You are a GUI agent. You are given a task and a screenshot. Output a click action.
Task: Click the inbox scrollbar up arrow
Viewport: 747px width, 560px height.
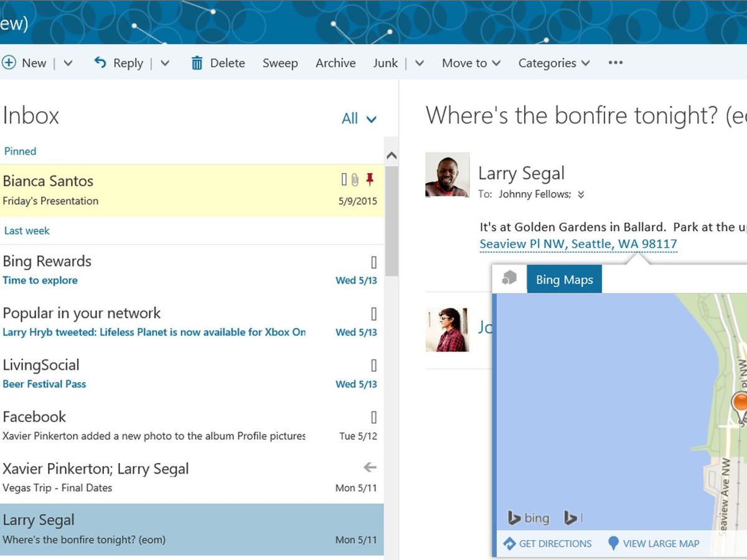click(x=392, y=155)
